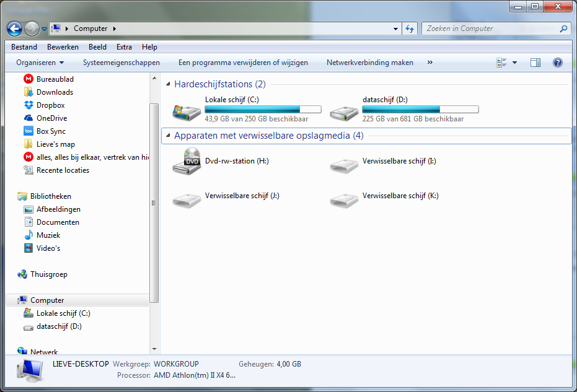Image resolution: width=577 pixels, height=392 pixels.
Task: Expand the arrow after Computer in address bar
Action: tap(115, 28)
